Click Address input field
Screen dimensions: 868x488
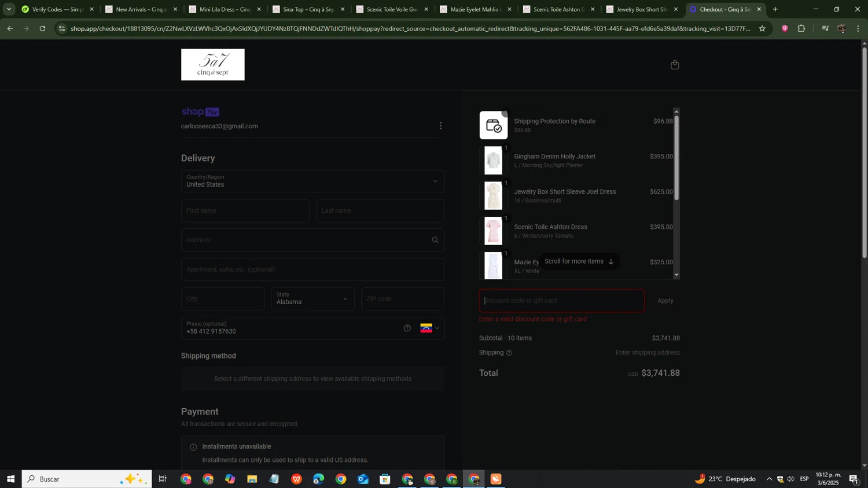tap(313, 240)
